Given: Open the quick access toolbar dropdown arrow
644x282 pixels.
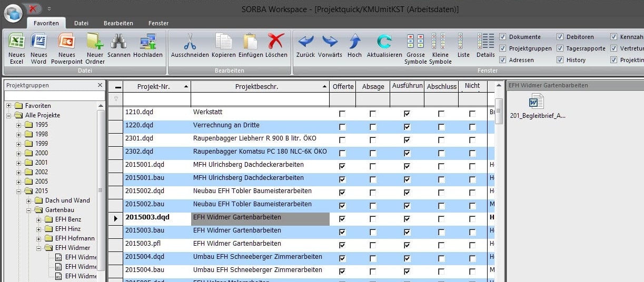Looking at the screenshot, I should tap(49, 9).
